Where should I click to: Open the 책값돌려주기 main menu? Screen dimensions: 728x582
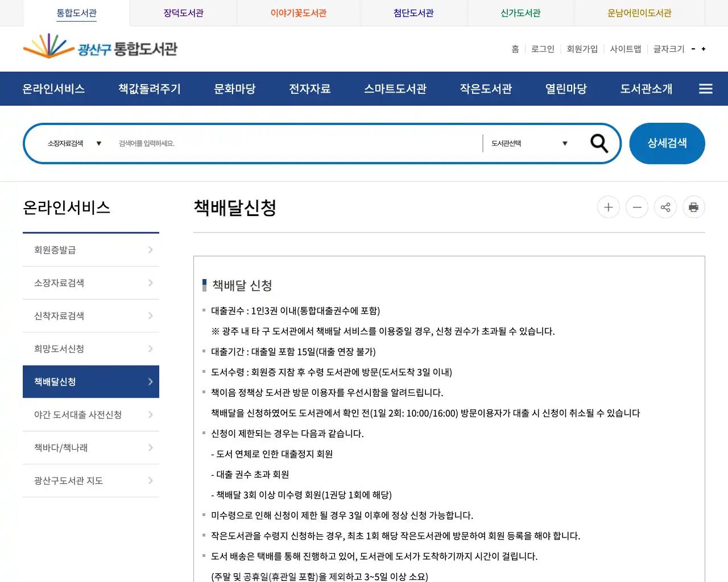[x=150, y=89]
